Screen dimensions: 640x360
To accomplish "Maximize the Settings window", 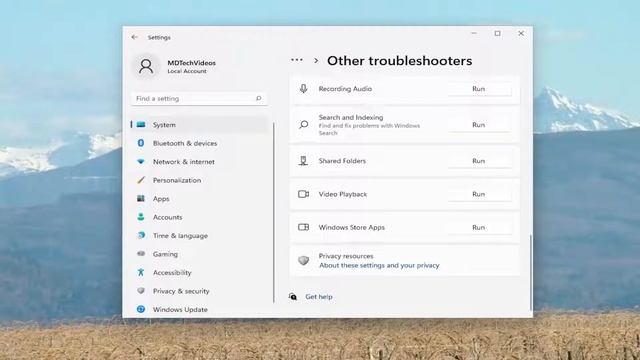I will point(497,33).
